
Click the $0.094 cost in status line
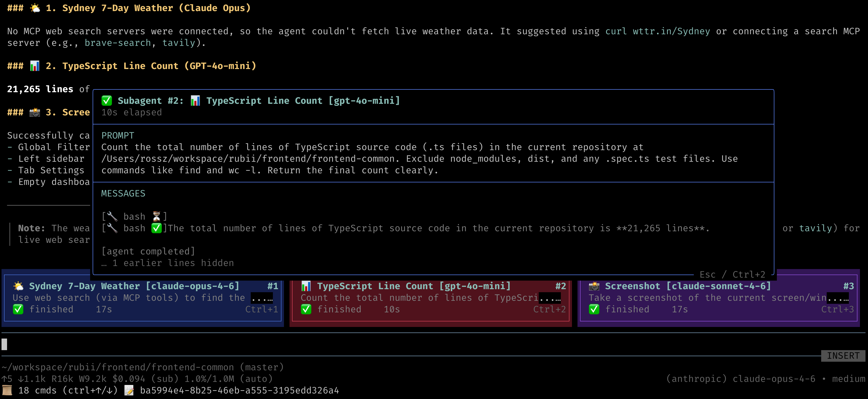coord(129,379)
